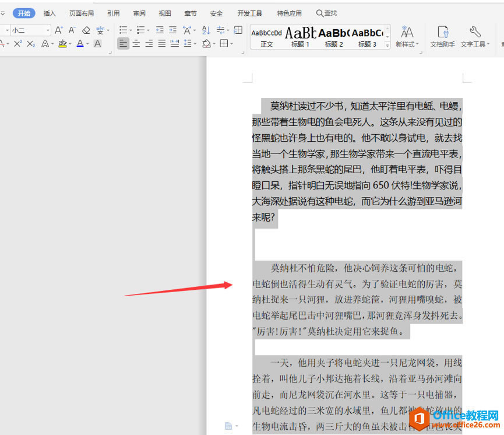Align text left
The width and height of the screenshot is (504, 435).
[123, 43]
